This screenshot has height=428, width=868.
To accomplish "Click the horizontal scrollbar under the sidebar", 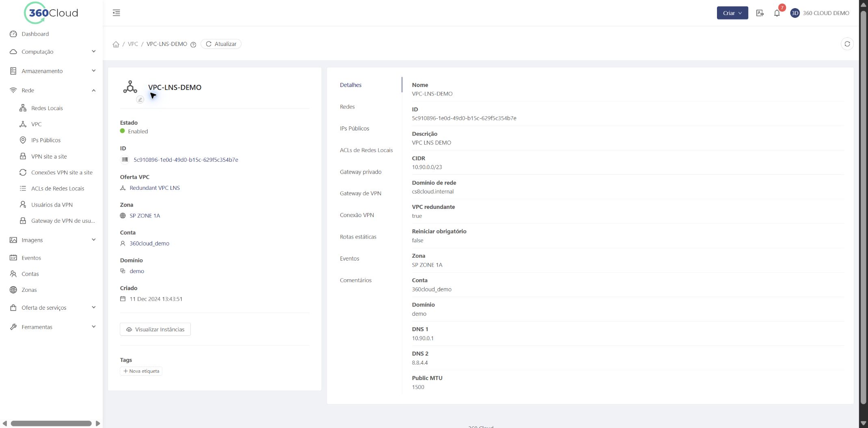I will click(51, 424).
